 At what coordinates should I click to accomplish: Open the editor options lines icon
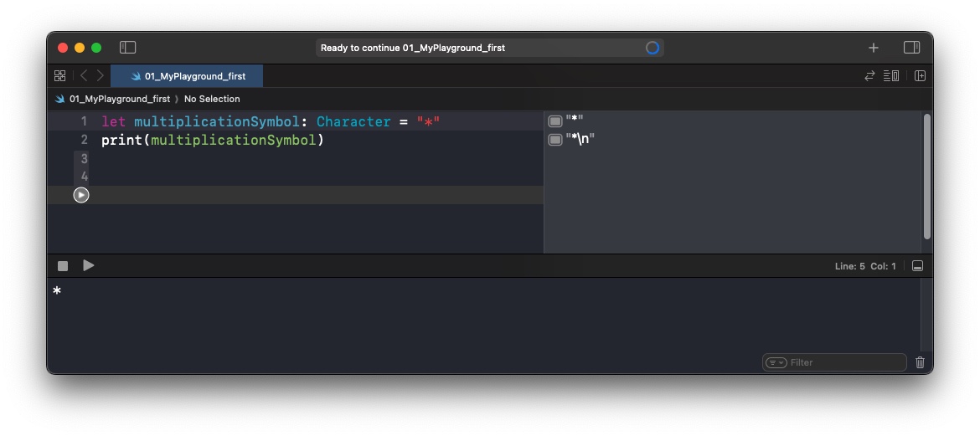tap(891, 75)
